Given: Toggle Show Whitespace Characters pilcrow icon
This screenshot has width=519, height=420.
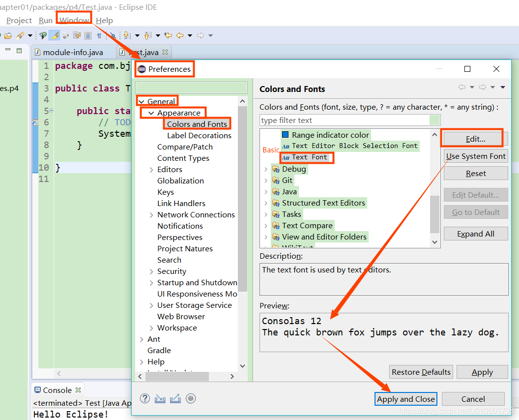Looking at the screenshot, I should tap(99, 36).
